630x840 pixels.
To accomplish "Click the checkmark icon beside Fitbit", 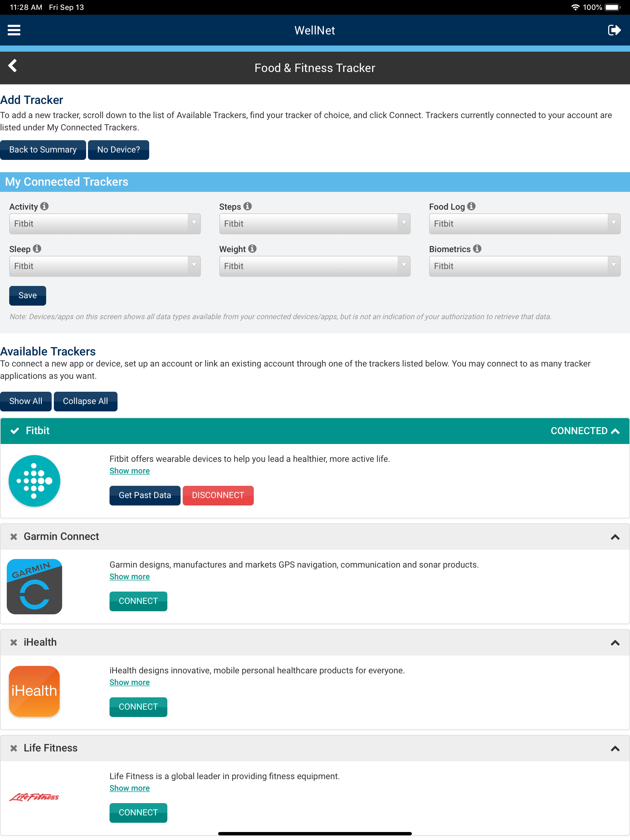I will coord(15,431).
